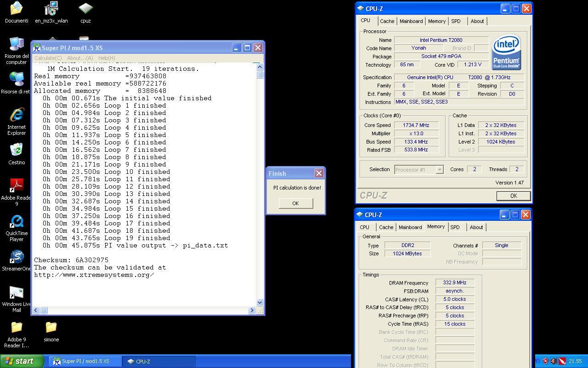Click the Cycle Time 15 clocks value

[455, 324]
